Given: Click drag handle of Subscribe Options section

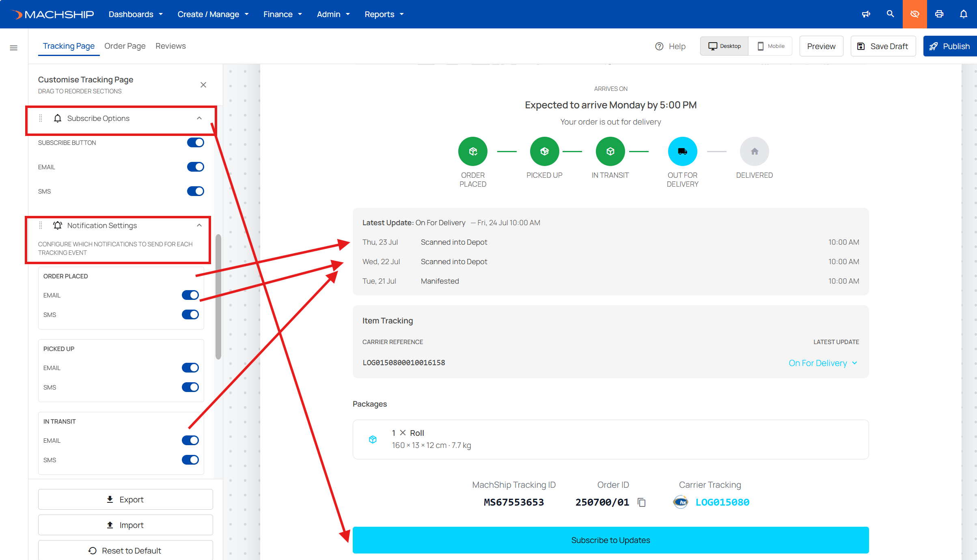Looking at the screenshot, I should 41,118.
